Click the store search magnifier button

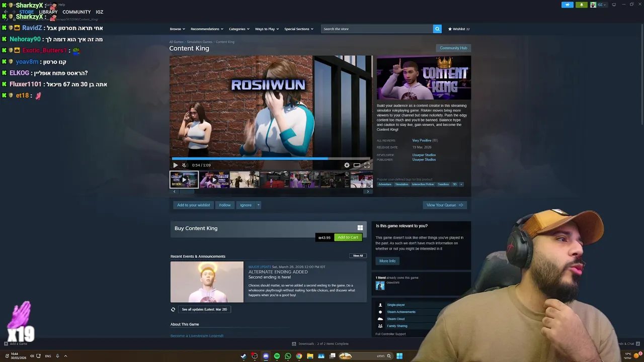pos(437,29)
